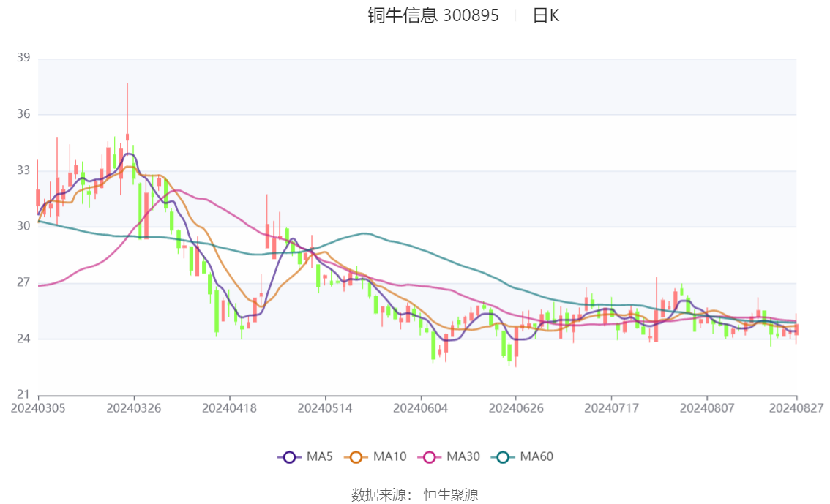Screen dimensions: 830x504
Task: Toggle the MA5 legend line
Action: tap(305, 457)
